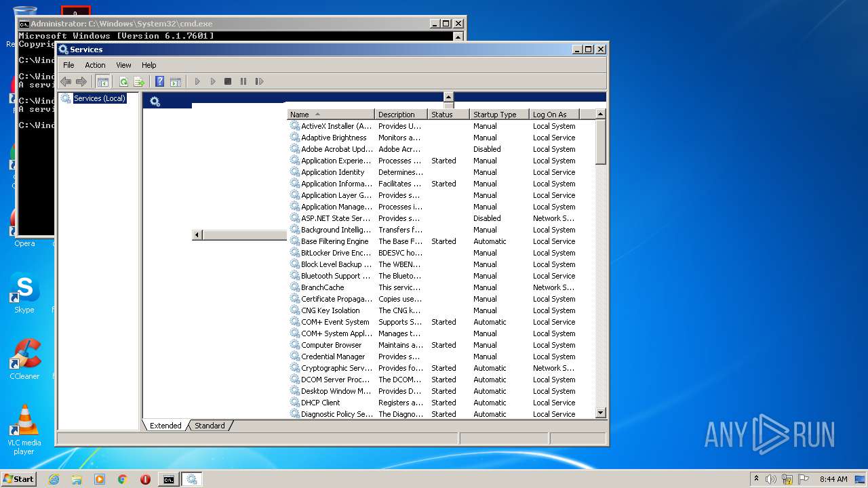Click the Stop Service square icon
The width and height of the screenshot is (868, 488).
tap(228, 81)
